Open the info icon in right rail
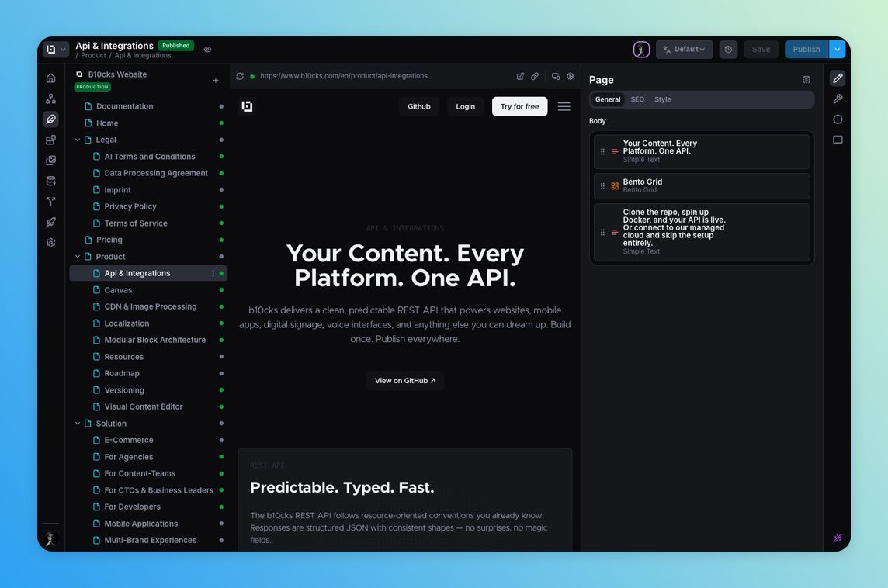The width and height of the screenshot is (888, 588). pyautogui.click(x=838, y=119)
